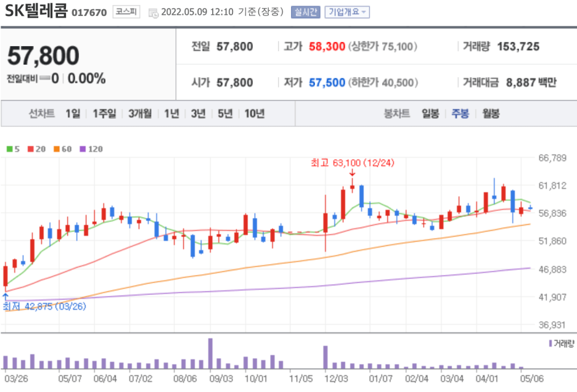This screenshot has width=577, height=392.
Task: Click the 거래량 volume legend marker
Action: click(x=561, y=343)
